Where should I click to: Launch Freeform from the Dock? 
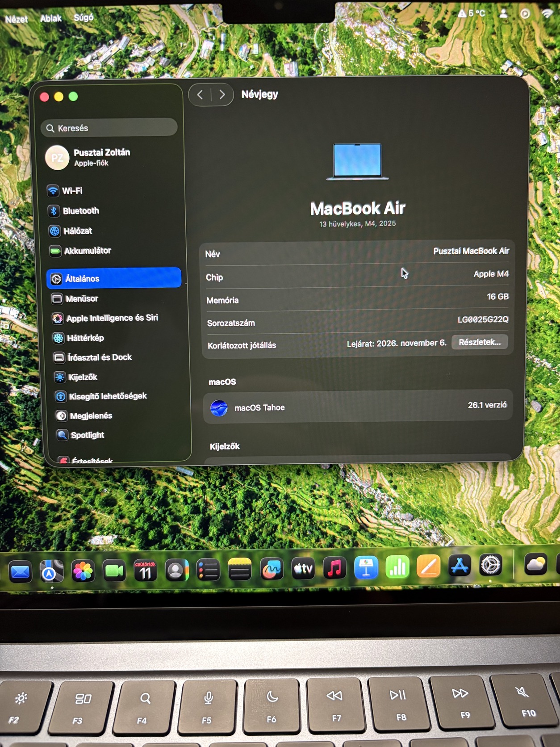[x=272, y=569]
